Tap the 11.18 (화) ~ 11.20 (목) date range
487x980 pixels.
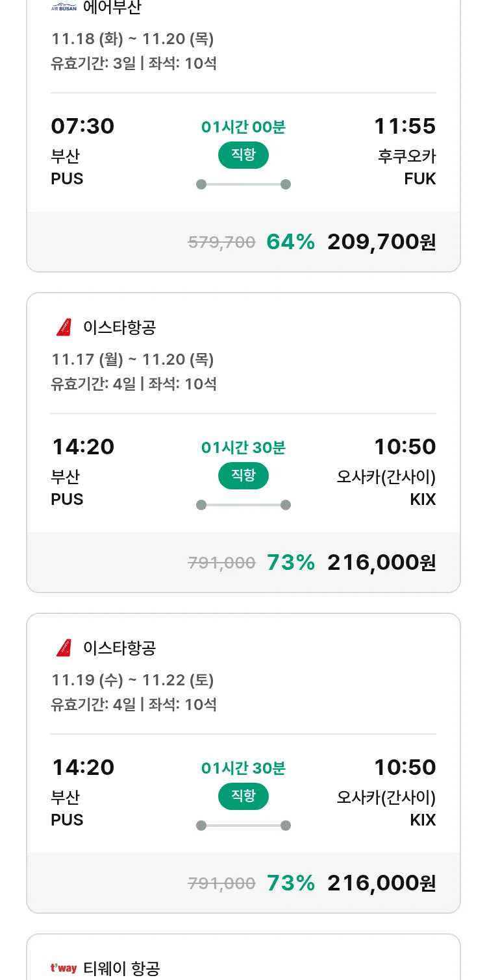coord(132,39)
